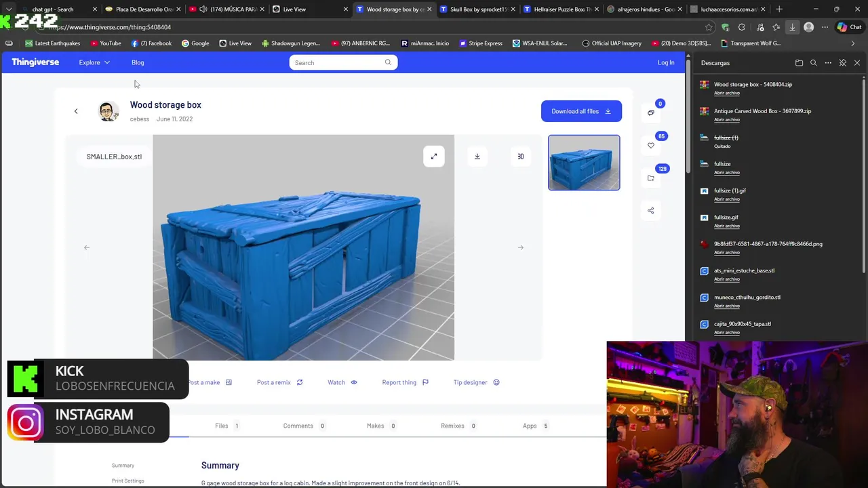Open the Blog page

[x=138, y=62]
